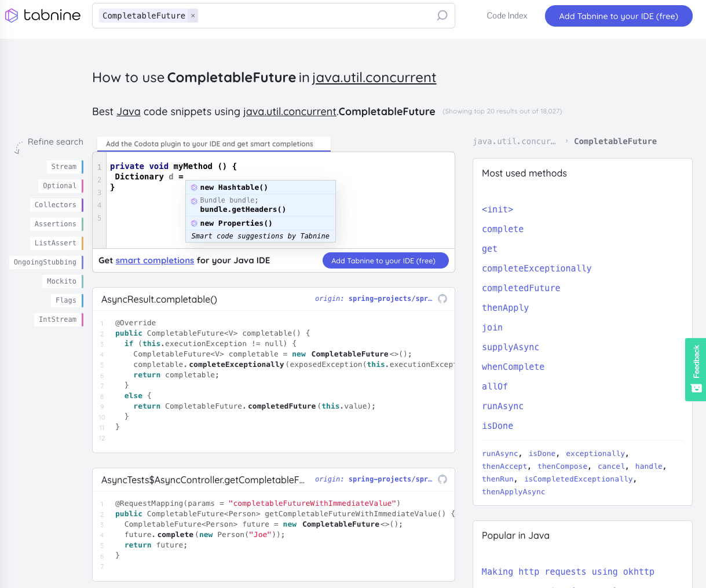
Task: Open isDone in the large method list
Action: click(498, 426)
